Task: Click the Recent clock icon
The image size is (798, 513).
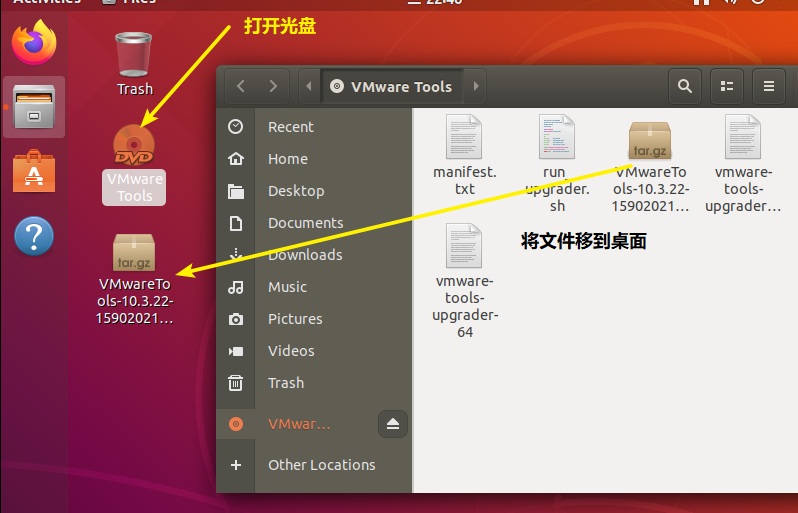Action: pos(236,127)
